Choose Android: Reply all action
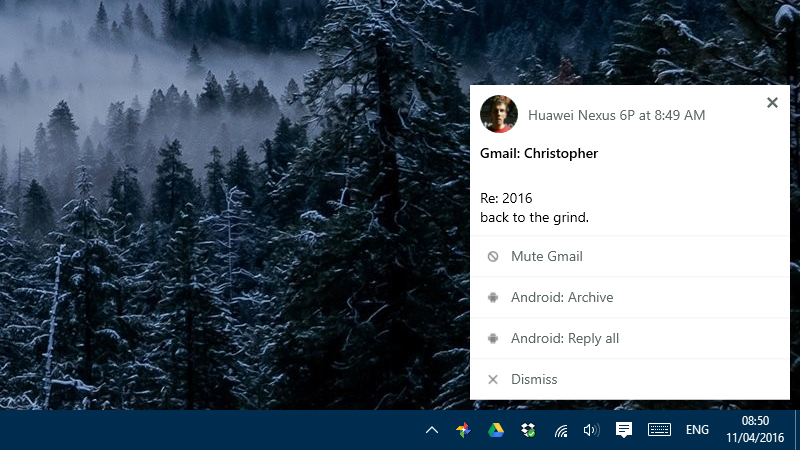The height and width of the screenshot is (450, 800). [630, 338]
